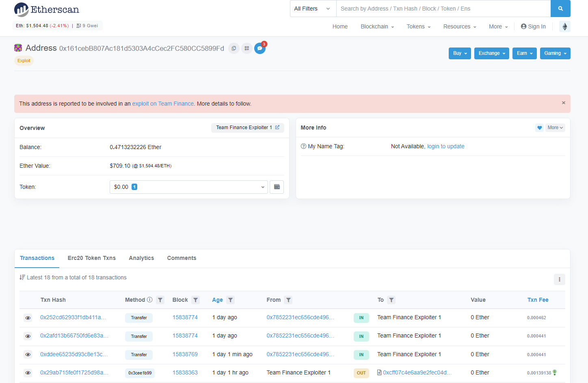Screen dimensions: 588x383
Task: Open block 15838769 link
Action: click(x=185, y=354)
